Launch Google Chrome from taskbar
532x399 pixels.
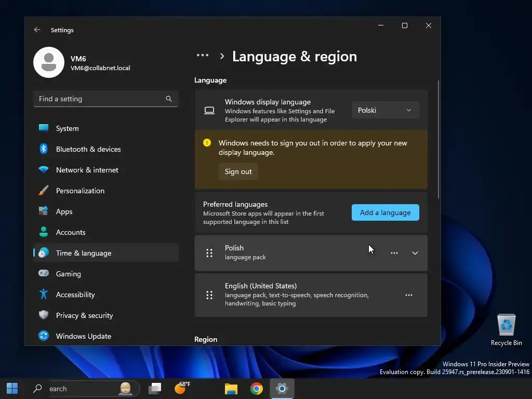coord(257,388)
